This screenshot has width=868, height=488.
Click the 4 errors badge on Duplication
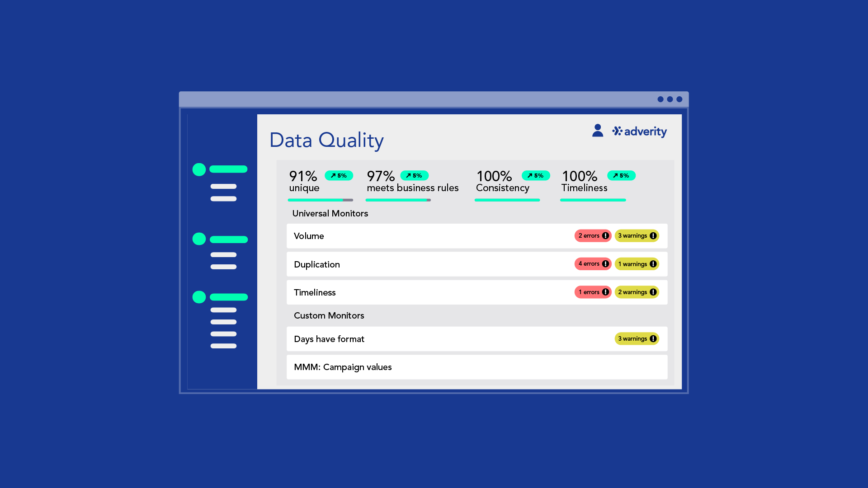click(593, 264)
